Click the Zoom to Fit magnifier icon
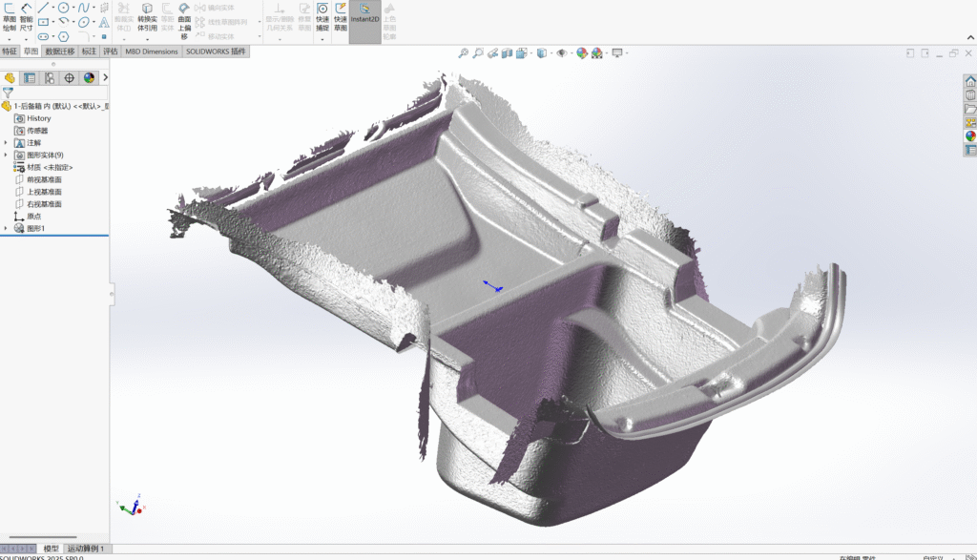This screenshot has width=977, height=560. (x=464, y=53)
